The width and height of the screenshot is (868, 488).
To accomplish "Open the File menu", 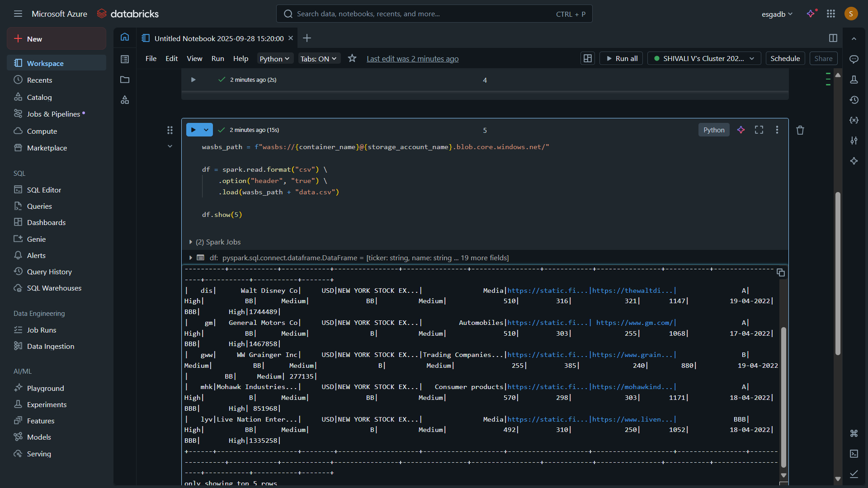I will (x=151, y=59).
